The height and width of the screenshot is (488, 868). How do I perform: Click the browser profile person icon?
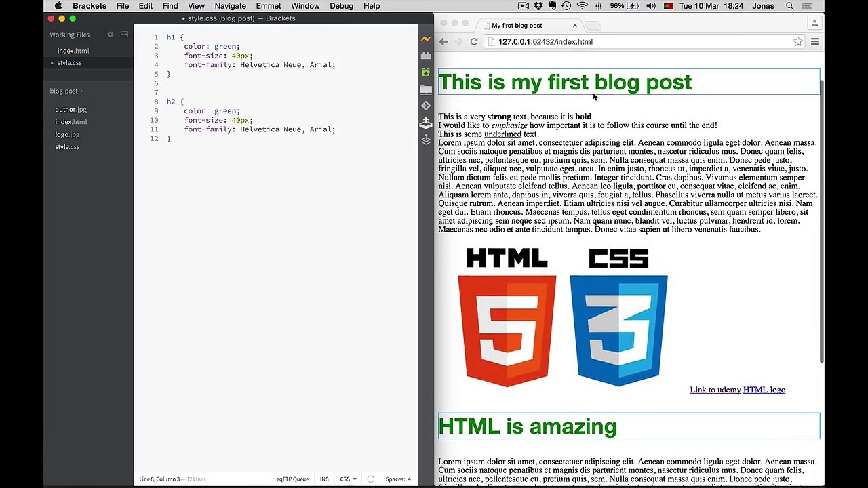tap(814, 22)
